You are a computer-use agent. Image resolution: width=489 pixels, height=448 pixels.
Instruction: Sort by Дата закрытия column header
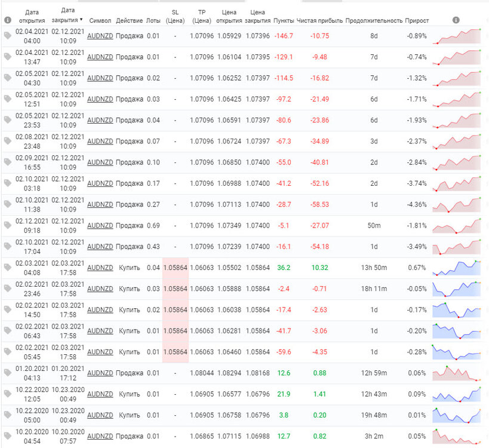point(67,15)
